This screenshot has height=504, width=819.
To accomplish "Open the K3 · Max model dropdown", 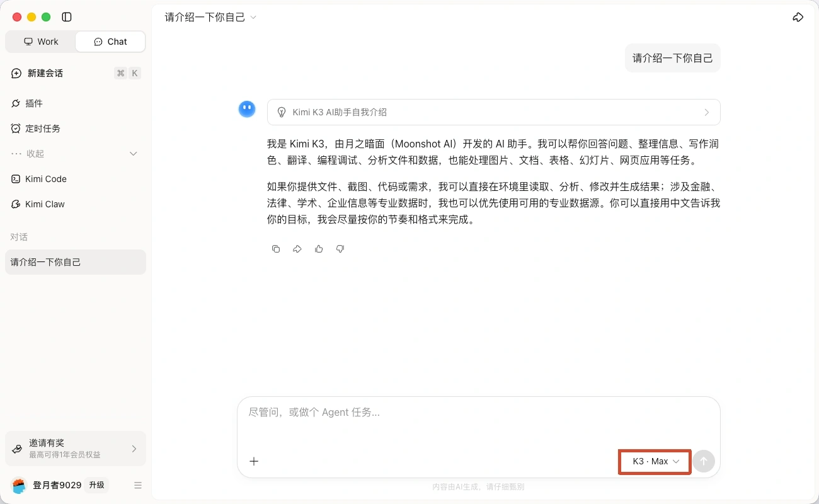I will (655, 461).
